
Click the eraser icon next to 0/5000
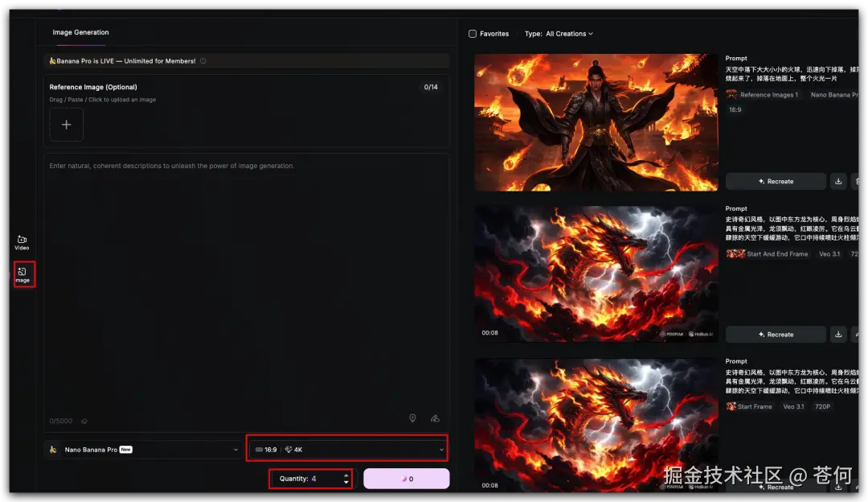pyautogui.click(x=84, y=421)
